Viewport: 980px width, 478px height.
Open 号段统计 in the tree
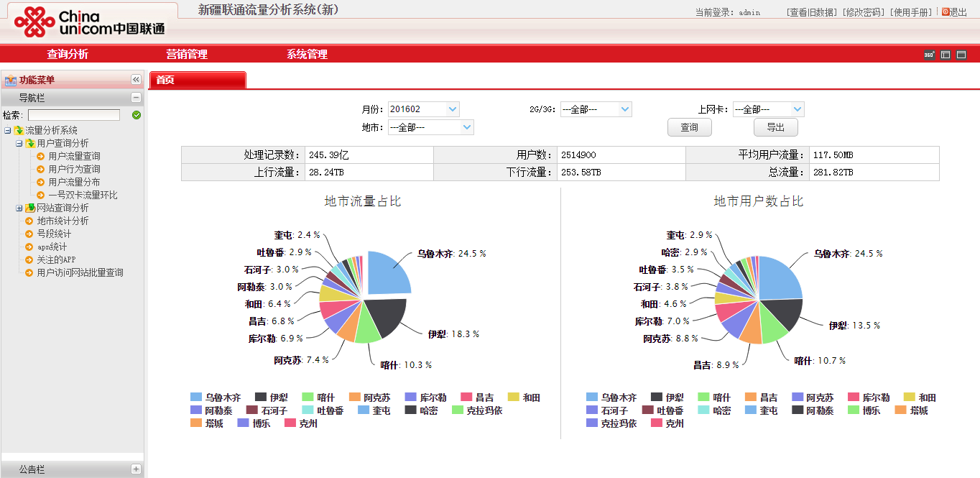[54, 234]
